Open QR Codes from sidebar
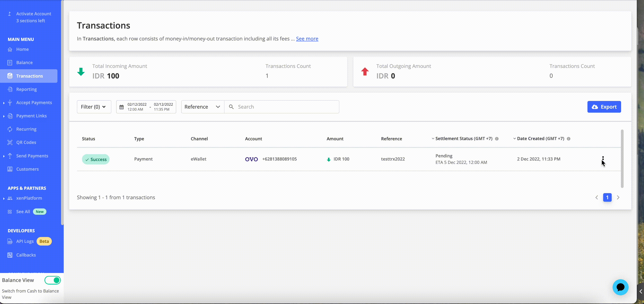Viewport: 644px width, 304px height. coord(26,142)
